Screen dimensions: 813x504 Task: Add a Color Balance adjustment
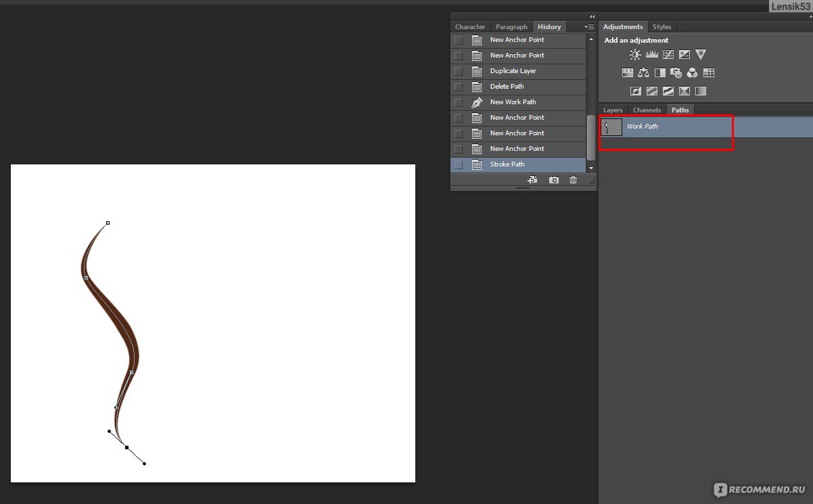(x=643, y=73)
